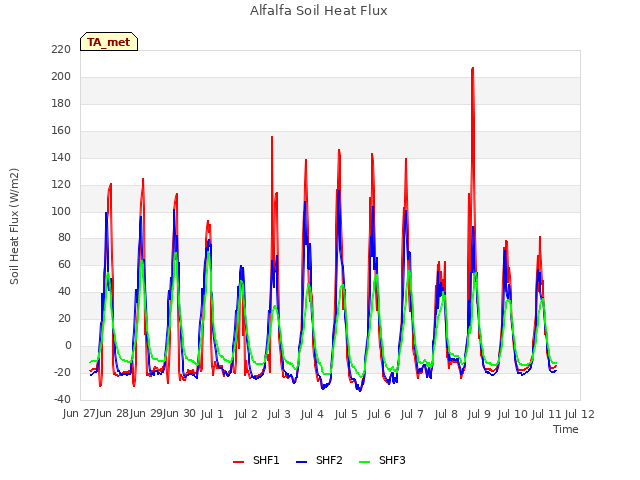Click the SHF1 spike above 150 near Jul 3

[272, 138]
